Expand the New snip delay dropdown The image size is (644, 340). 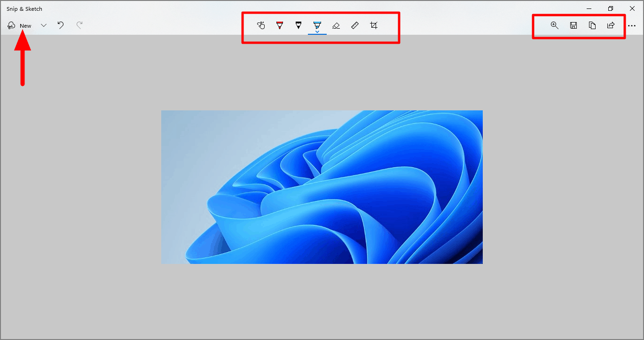tap(44, 25)
